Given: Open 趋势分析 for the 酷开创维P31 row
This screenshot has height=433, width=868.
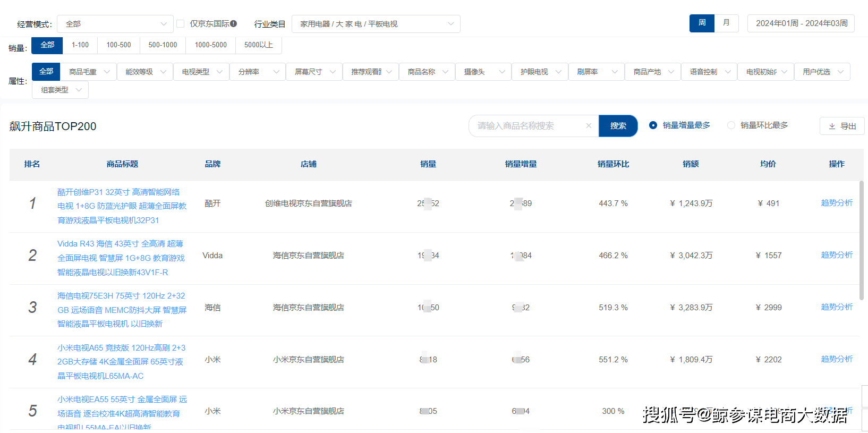Looking at the screenshot, I should click(837, 203).
